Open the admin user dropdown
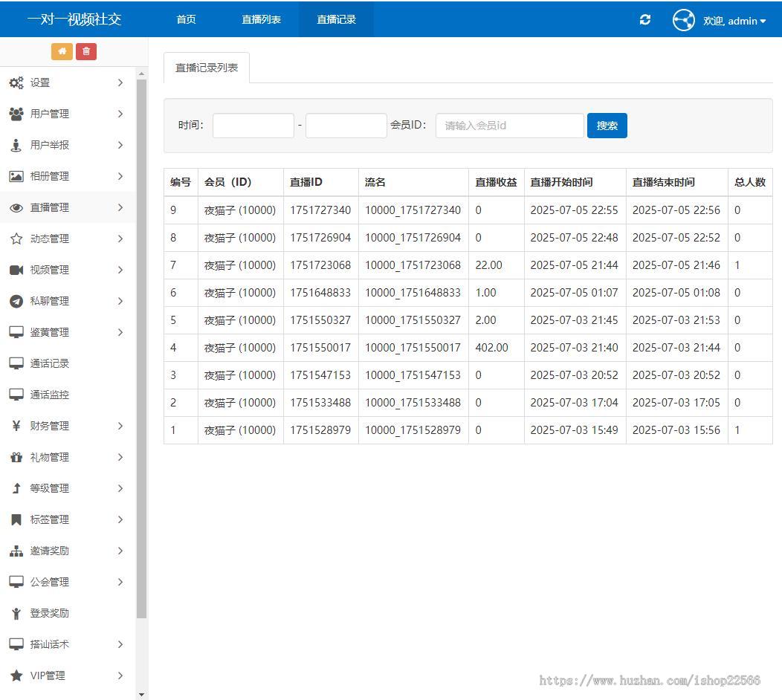 [x=734, y=21]
